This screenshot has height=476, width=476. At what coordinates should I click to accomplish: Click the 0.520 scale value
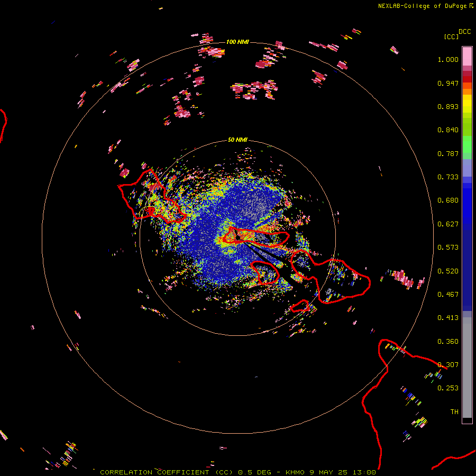(x=448, y=271)
